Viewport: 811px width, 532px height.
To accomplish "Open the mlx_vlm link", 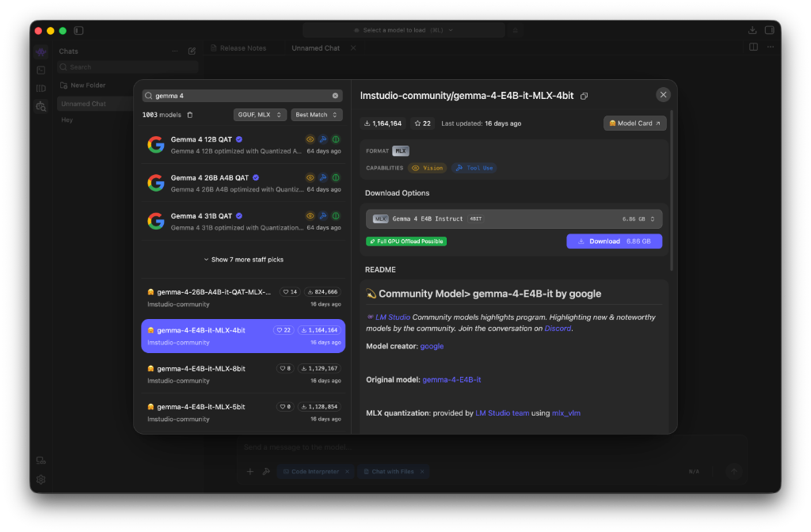I will click(x=565, y=413).
